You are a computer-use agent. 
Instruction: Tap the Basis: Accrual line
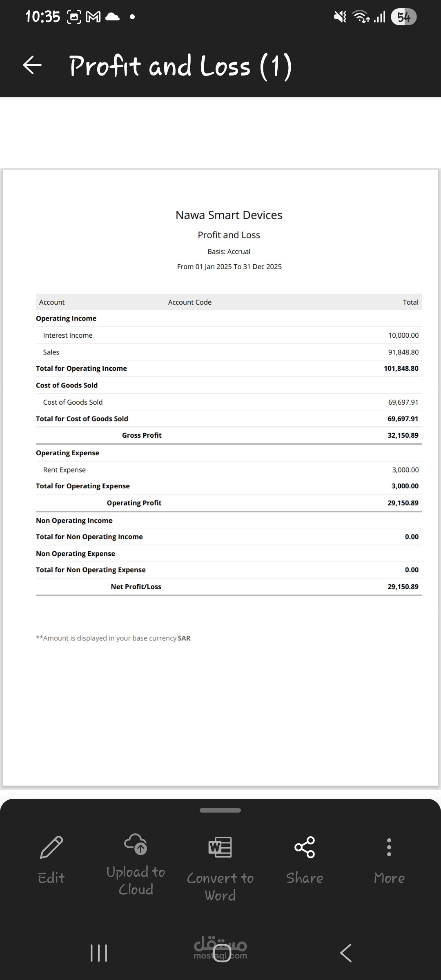[229, 252]
